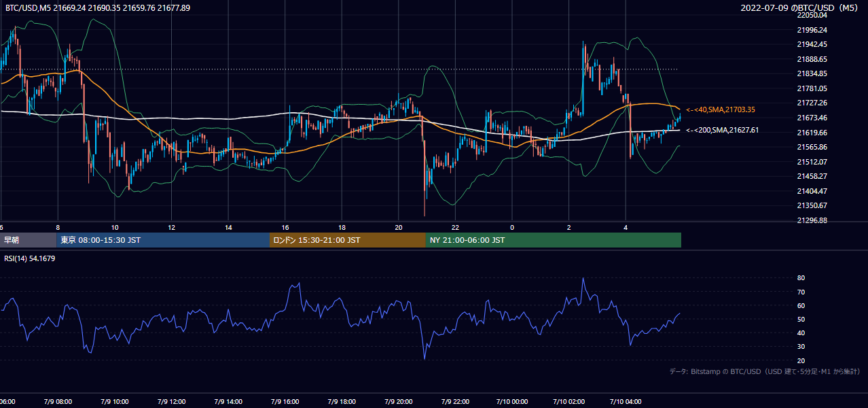Click the 早朝 session bar
Screen dimensions: 868x408
pyautogui.click(x=28, y=240)
